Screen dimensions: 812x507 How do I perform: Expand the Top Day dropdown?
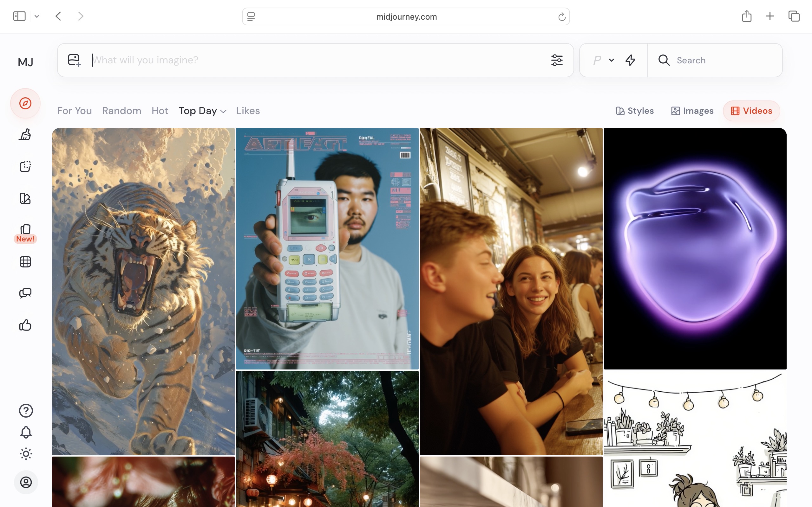click(202, 111)
